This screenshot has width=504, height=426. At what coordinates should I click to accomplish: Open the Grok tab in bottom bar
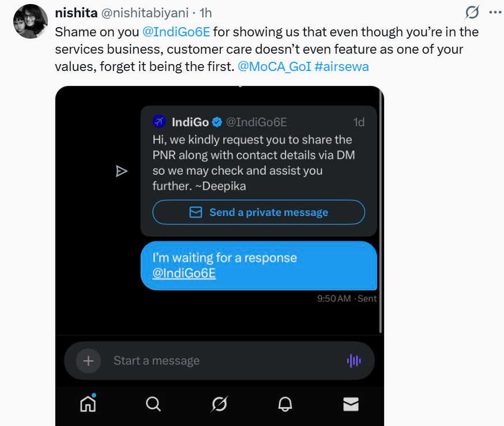(x=219, y=404)
